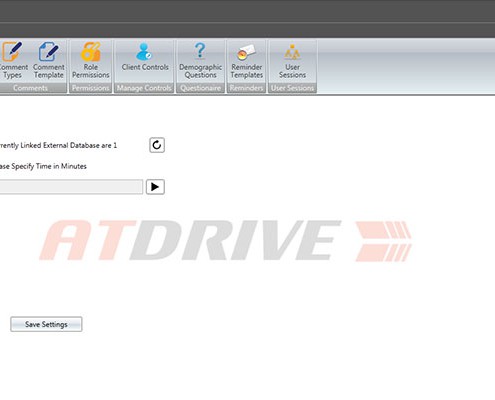
Task: Click the Reminders group label
Action: pos(246,88)
